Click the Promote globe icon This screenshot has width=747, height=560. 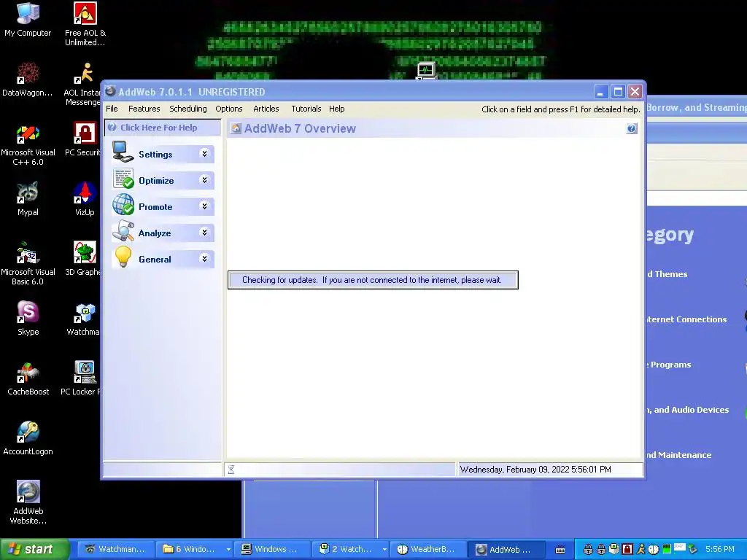pyautogui.click(x=123, y=205)
